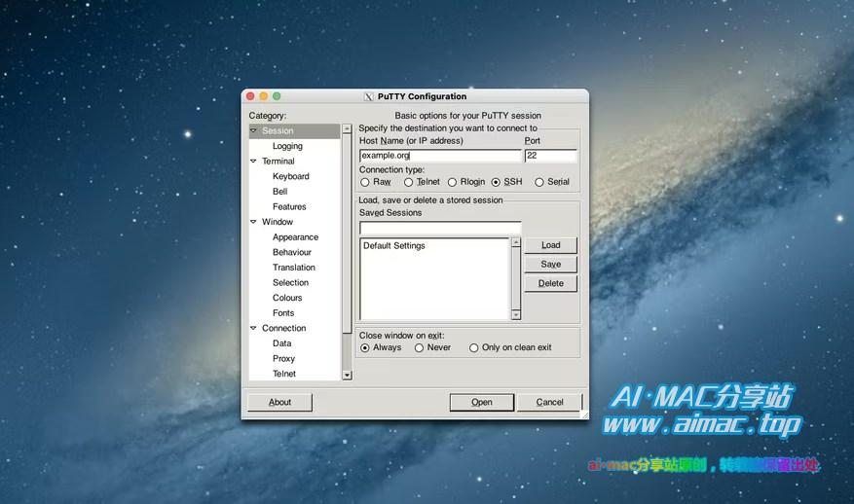The width and height of the screenshot is (854, 504).
Task: Click the About button
Action: pyautogui.click(x=279, y=402)
